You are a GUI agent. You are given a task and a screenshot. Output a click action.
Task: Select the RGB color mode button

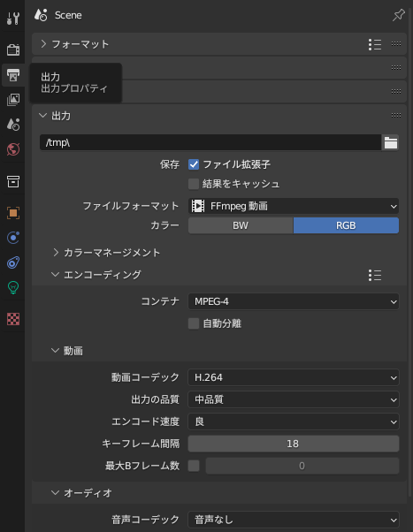[x=346, y=225]
